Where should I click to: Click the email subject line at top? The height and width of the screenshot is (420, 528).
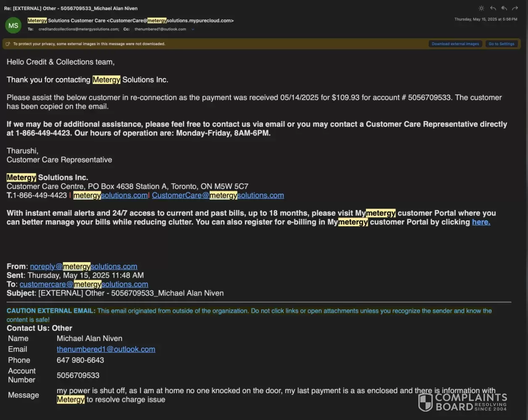point(71,8)
